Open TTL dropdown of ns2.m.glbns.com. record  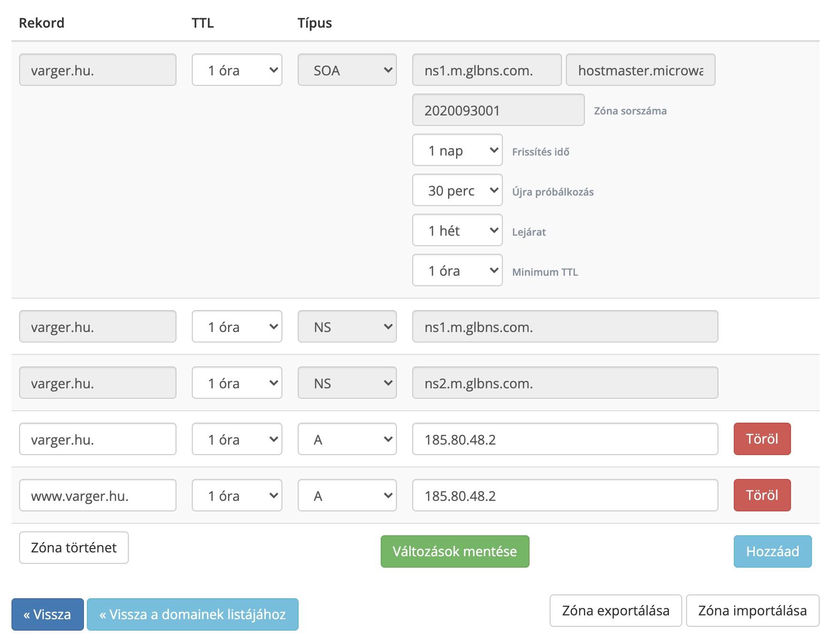coord(237,383)
